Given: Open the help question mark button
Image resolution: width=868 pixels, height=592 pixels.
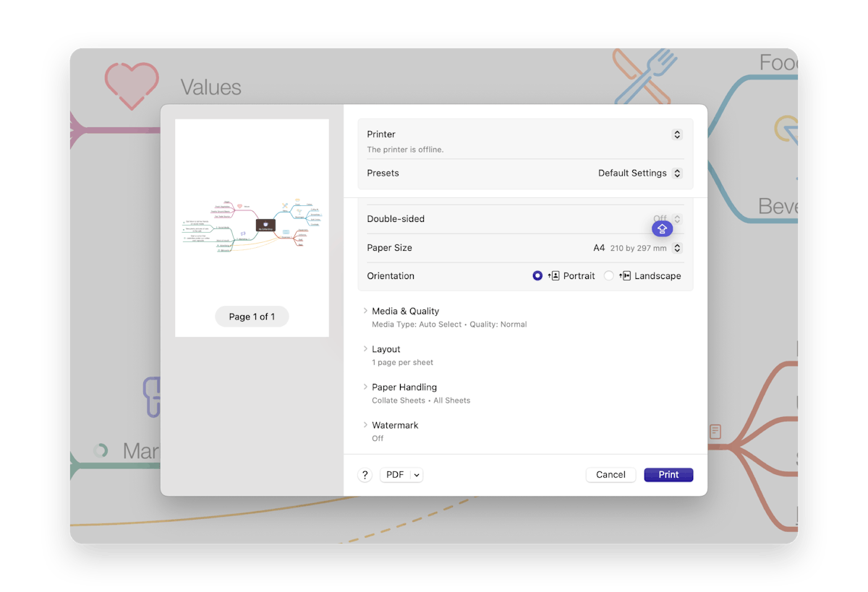Looking at the screenshot, I should (365, 475).
